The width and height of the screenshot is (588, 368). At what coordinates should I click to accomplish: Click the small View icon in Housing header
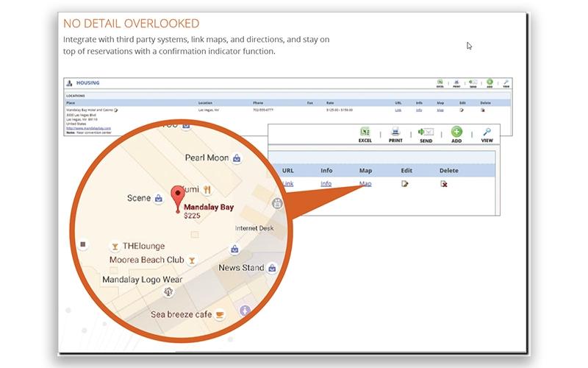tap(506, 82)
